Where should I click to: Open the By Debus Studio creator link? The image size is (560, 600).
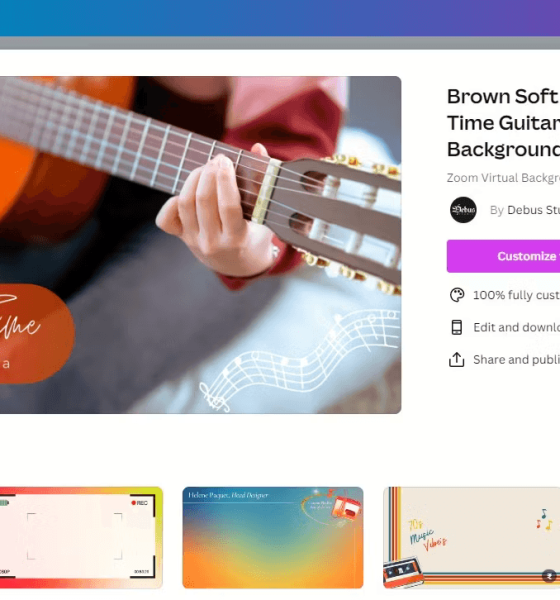525,210
